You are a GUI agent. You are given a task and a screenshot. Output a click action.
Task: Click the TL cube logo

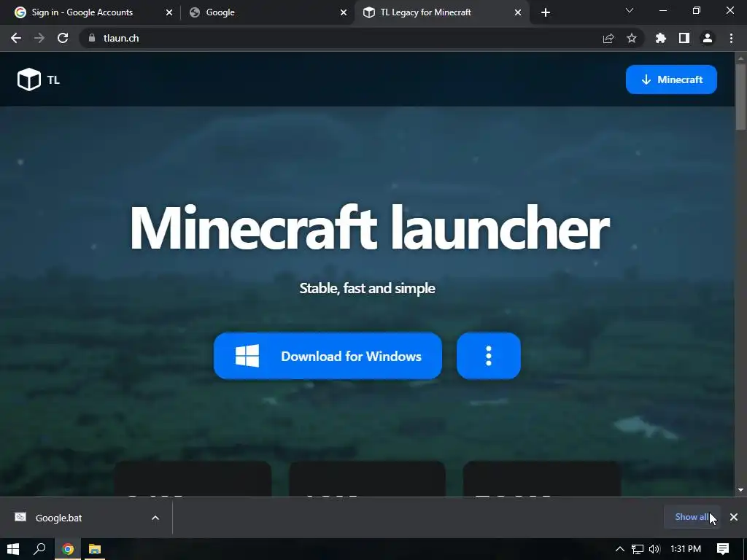29,79
